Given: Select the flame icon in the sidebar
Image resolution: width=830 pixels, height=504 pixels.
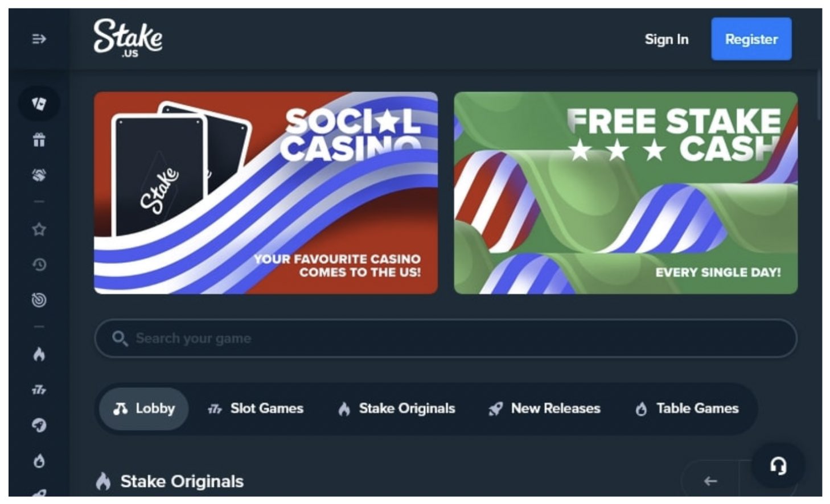Looking at the screenshot, I should tap(39, 354).
